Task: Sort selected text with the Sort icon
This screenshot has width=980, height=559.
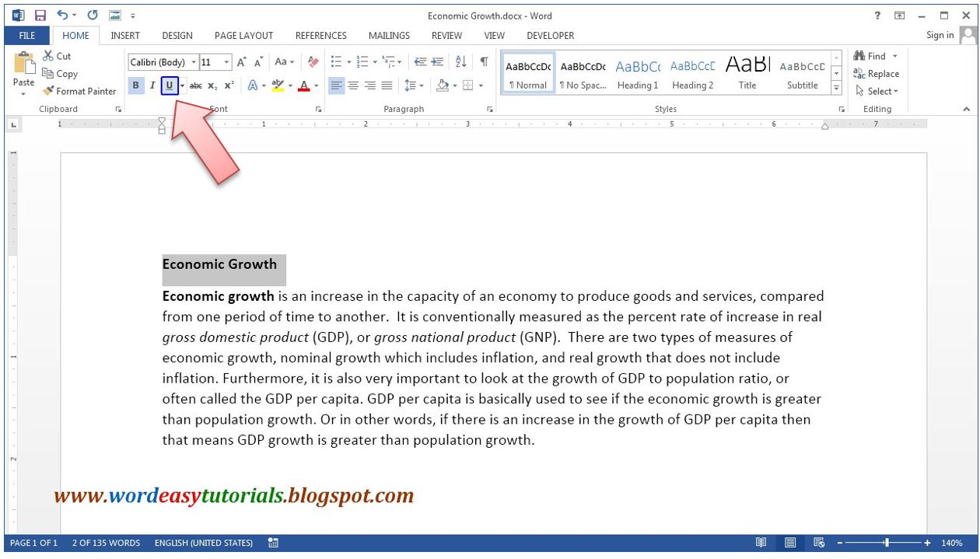Action: click(459, 61)
